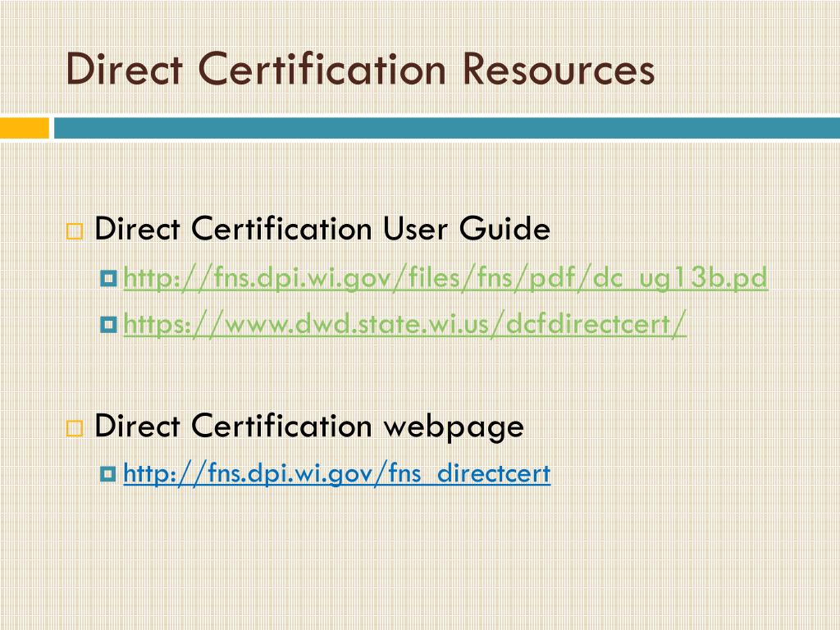
Task: Open the dc_ug13b user guide PDF link
Action: pyautogui.click(x=445, y=278)
